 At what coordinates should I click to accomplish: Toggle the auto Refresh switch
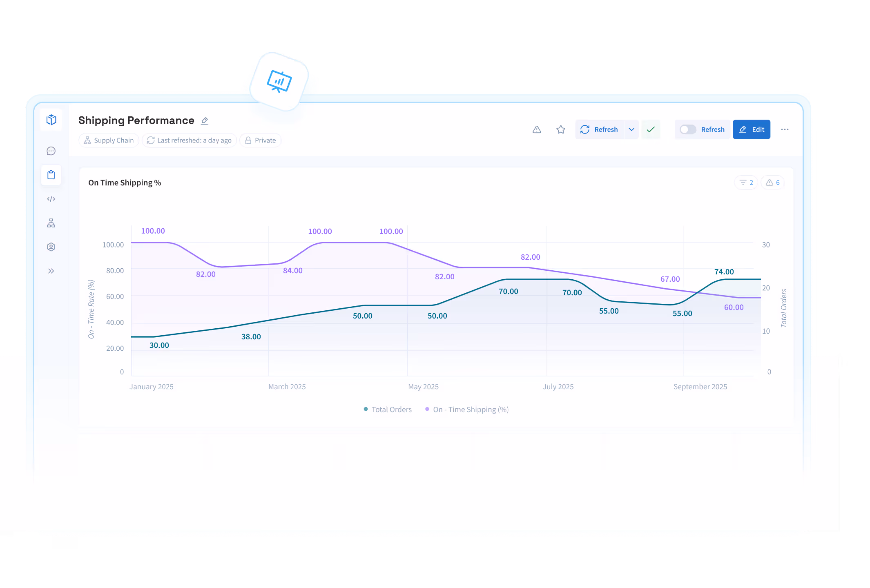[688, 129]
